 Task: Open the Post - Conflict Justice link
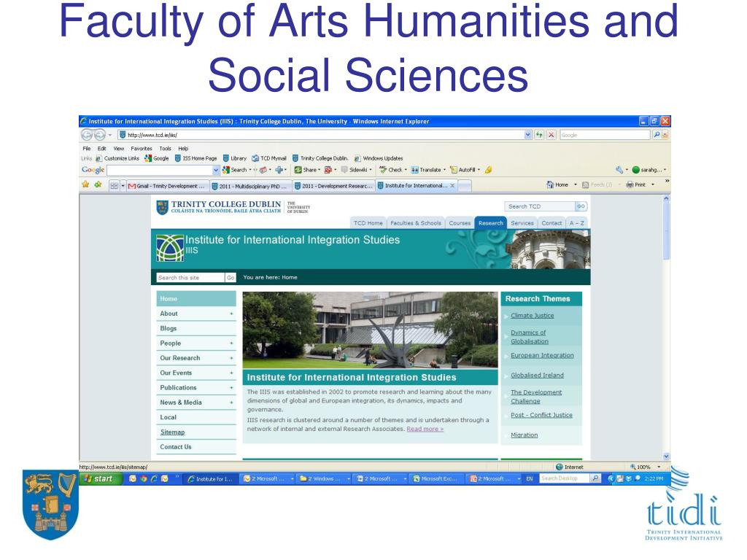[x=541, y=415]
